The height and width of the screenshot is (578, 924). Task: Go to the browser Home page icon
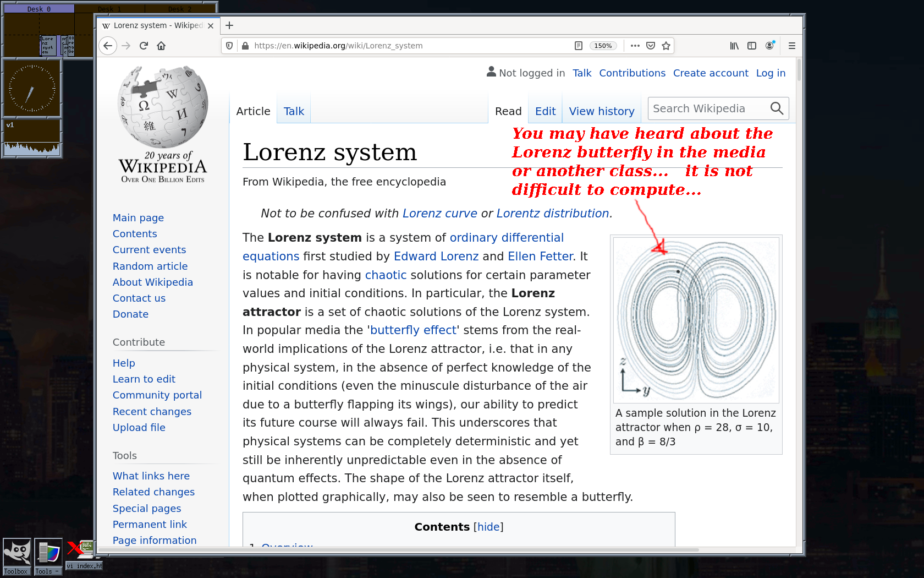[x=161, y=46]
